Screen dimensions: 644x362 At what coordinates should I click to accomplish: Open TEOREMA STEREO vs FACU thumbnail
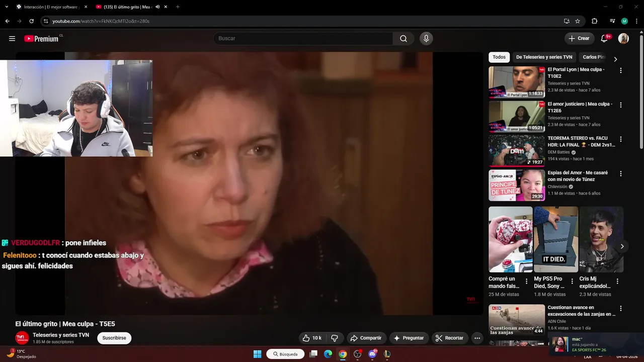[x=517, y=151]
